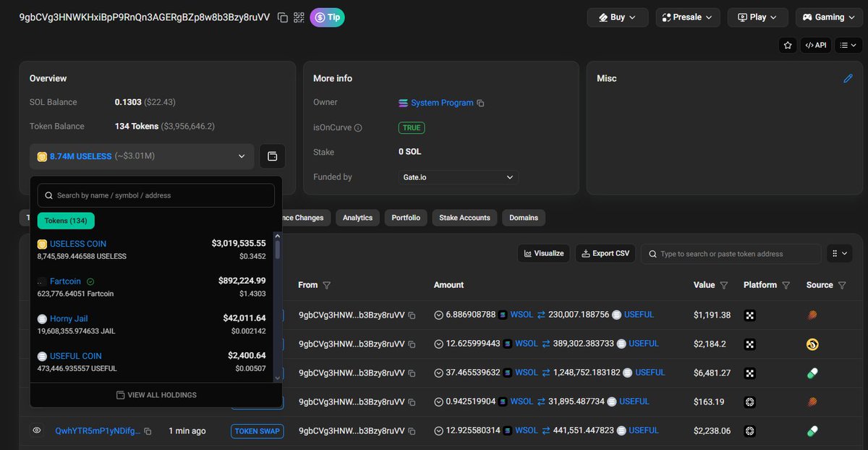The height and width of the screenshot is (450, 868).
Task: Toggle eye icon on QwhYTR5mP1yNDifg row
Action: tap(36, 430)
